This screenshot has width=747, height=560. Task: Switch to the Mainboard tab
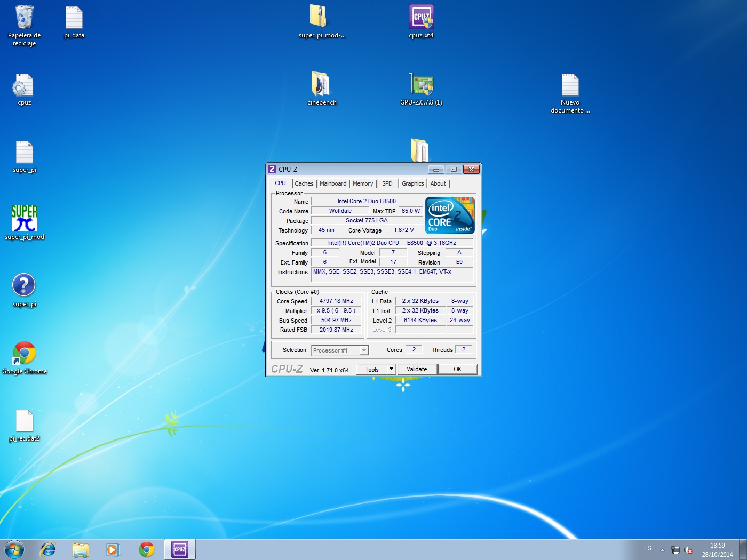[333, 183]
